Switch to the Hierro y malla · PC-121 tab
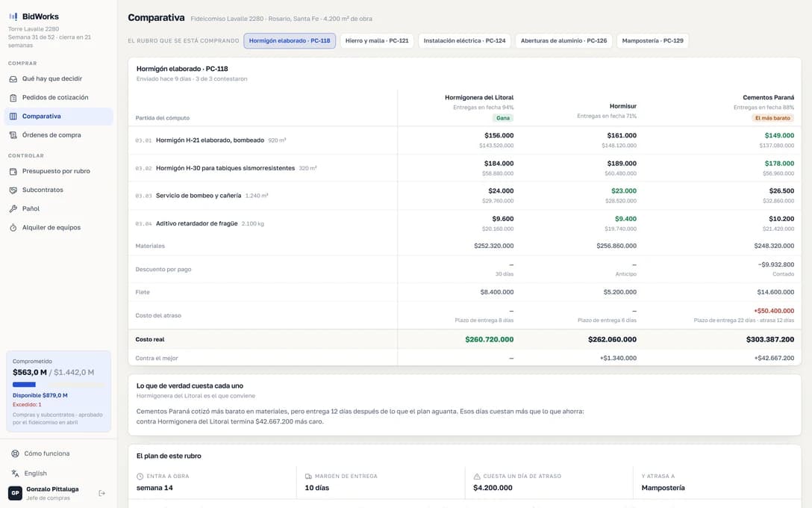Screen dimensions: 812x508 click(377, 41)
